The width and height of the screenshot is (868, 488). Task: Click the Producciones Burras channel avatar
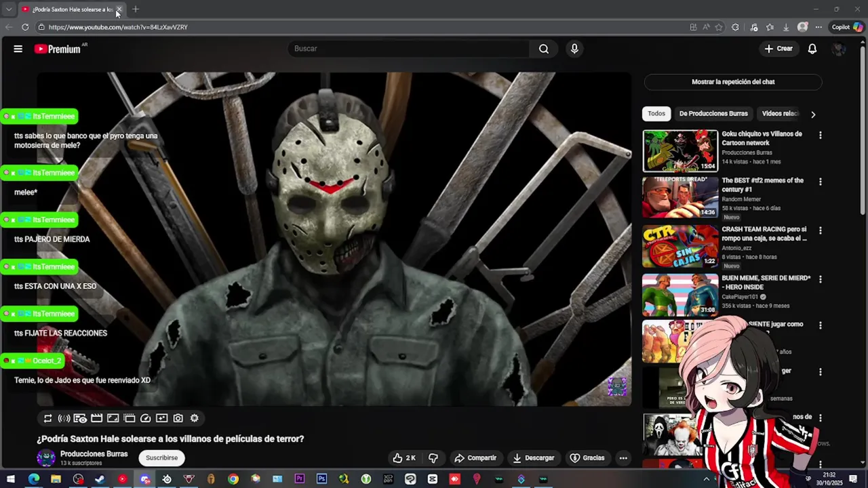tap(46, 458)
